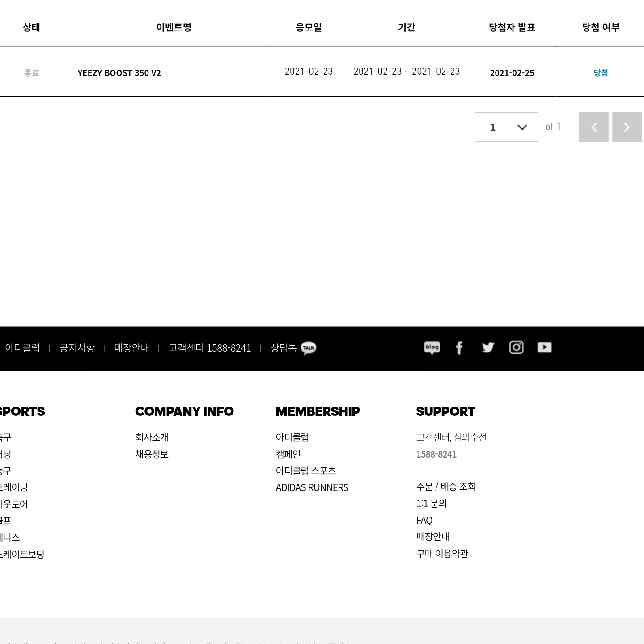
Task: Click the 'of 1' page count text
Action: click(x=553, y=127)
